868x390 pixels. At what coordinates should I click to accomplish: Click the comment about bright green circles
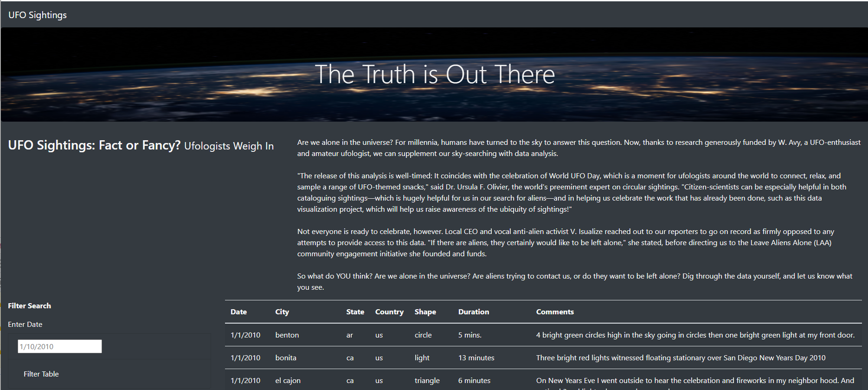pyautogui.click(x=695, y=335)
